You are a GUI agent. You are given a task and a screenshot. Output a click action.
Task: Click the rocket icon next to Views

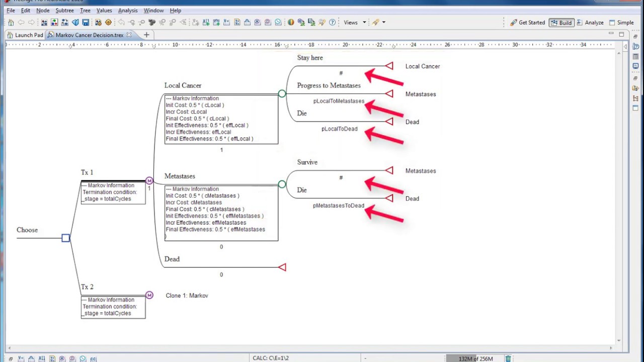coord(375,23)
